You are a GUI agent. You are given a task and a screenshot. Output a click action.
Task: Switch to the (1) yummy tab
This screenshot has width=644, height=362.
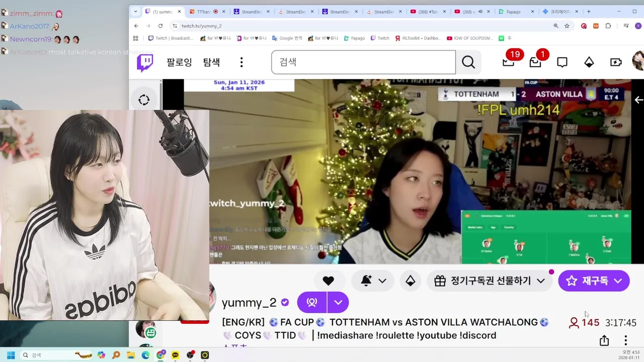(x=163, y=12)
